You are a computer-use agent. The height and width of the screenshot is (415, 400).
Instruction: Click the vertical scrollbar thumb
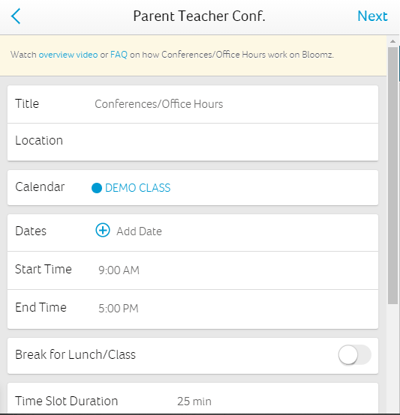pyautogui.click(x=393, y=175)
